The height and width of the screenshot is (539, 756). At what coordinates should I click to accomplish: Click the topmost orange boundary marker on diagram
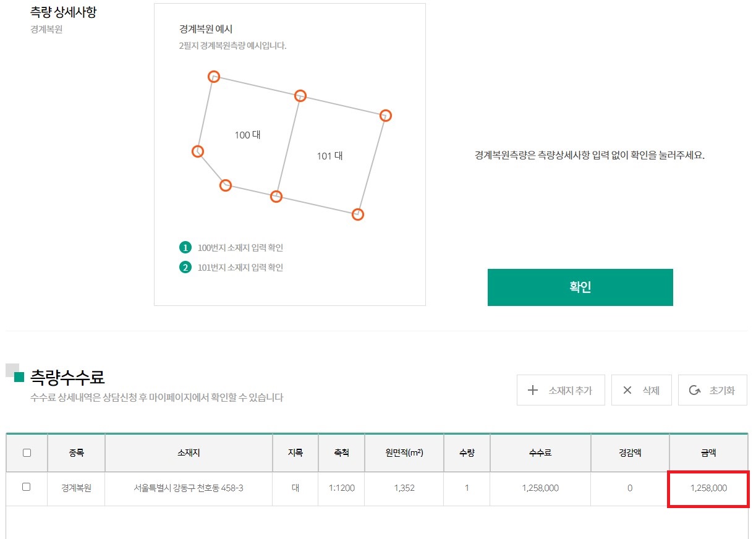pos(213,77)
